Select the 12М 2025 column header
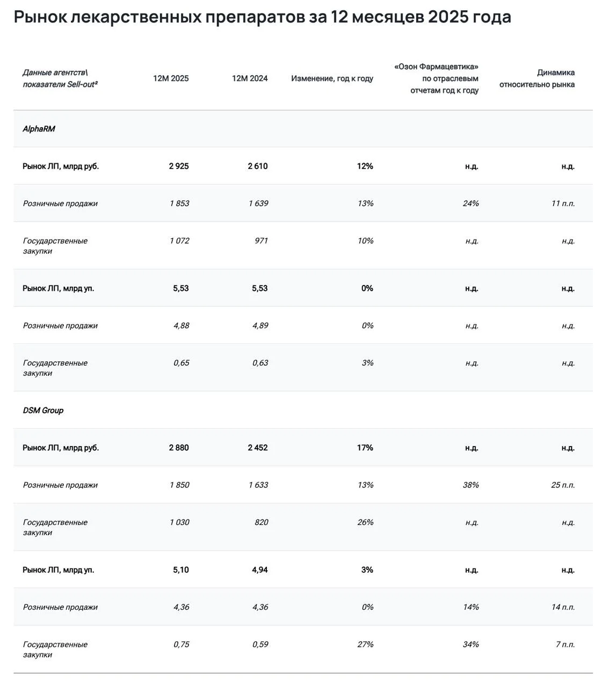Screen dimensions: 616x687 click(x=171, y=78)
